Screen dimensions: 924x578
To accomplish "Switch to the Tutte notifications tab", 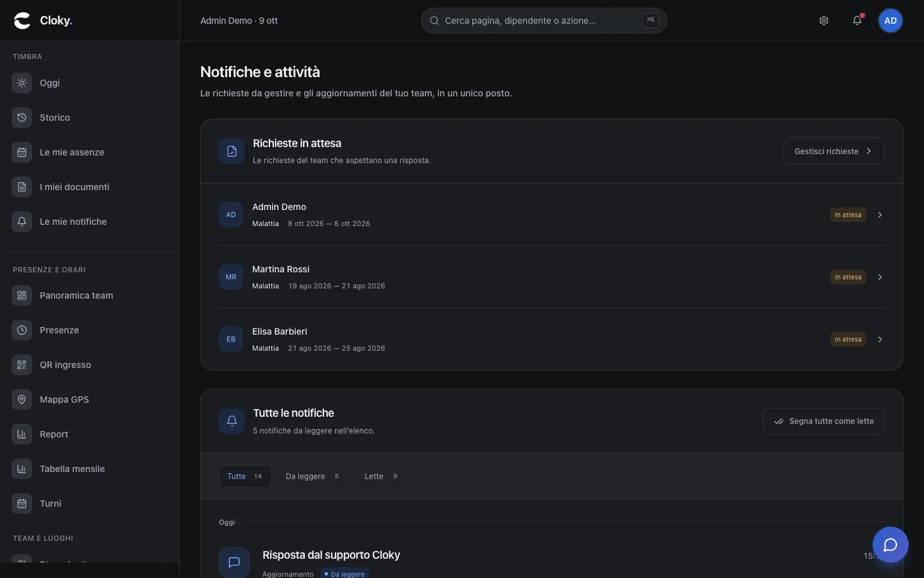I will pyautogui.click(x=245, y=477).
